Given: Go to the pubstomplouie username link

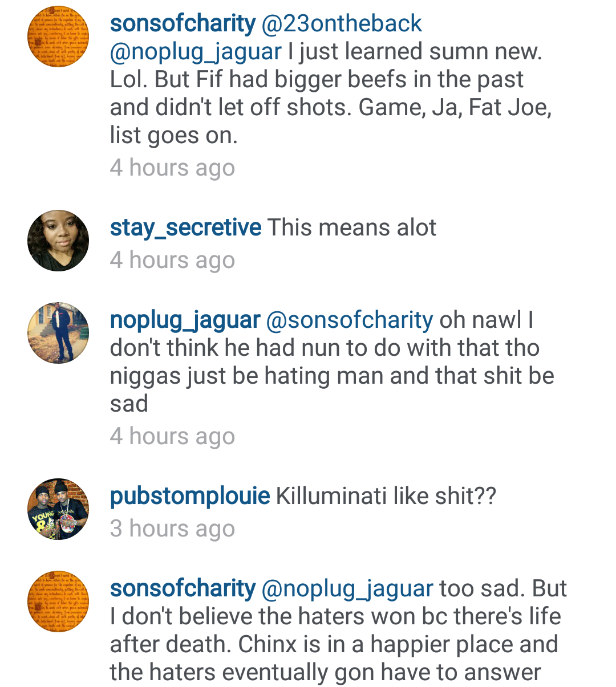Looking at the screenshot, I should [x=189, y=496].
